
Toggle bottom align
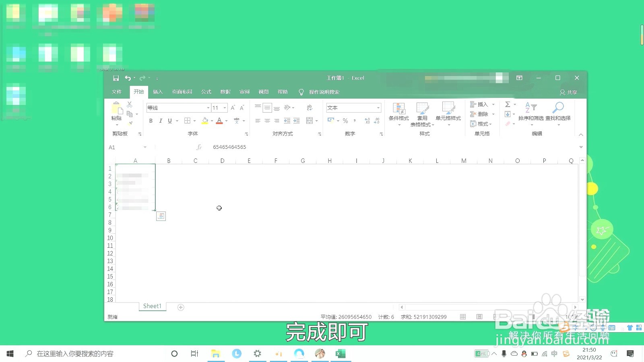point(277,108)
